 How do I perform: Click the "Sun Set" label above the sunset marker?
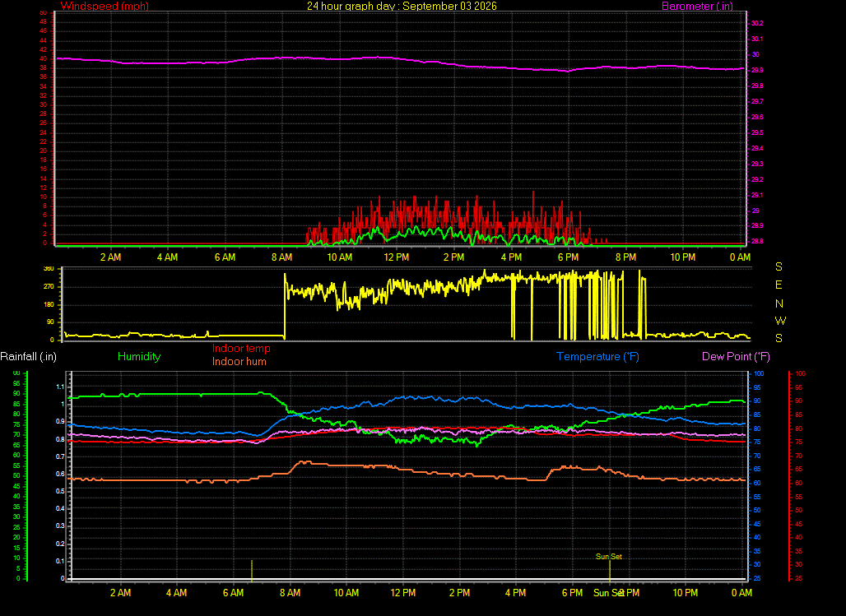click(x=609, y=556)
